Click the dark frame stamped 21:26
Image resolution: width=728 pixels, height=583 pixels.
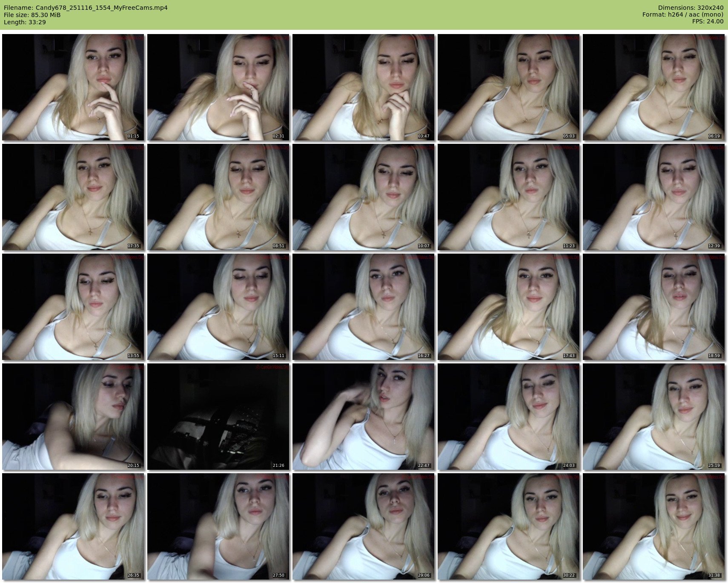[218, 417]
